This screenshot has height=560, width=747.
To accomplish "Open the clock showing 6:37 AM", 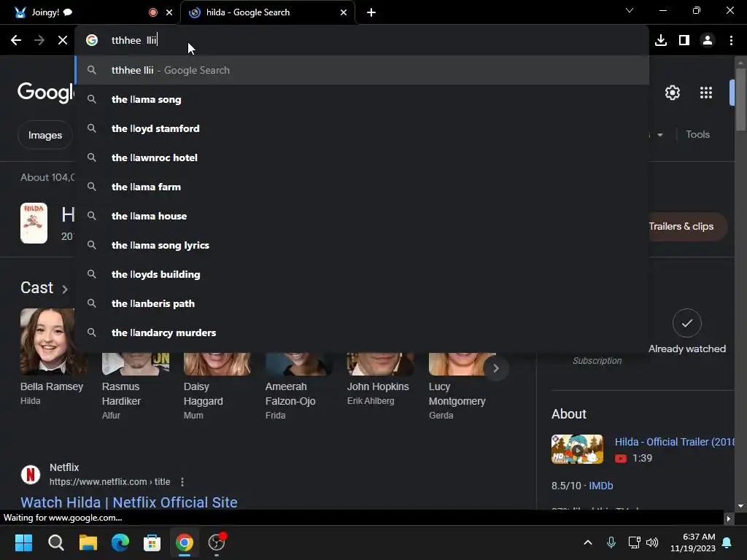I will click(x=693, y=542).
